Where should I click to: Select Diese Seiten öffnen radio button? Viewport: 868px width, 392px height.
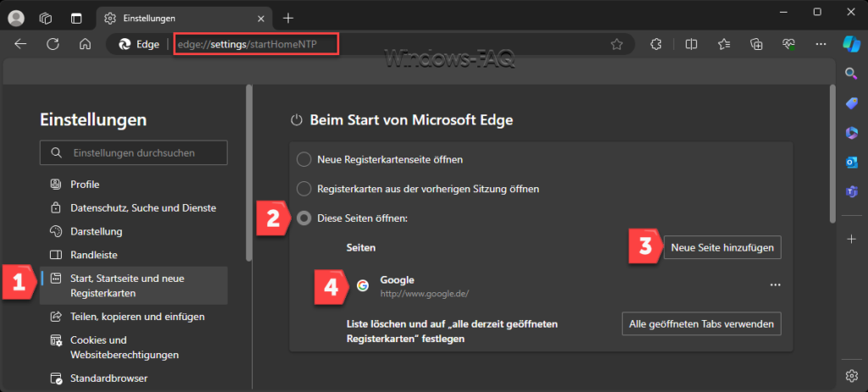pyautogui.click(x=304, y=218)
